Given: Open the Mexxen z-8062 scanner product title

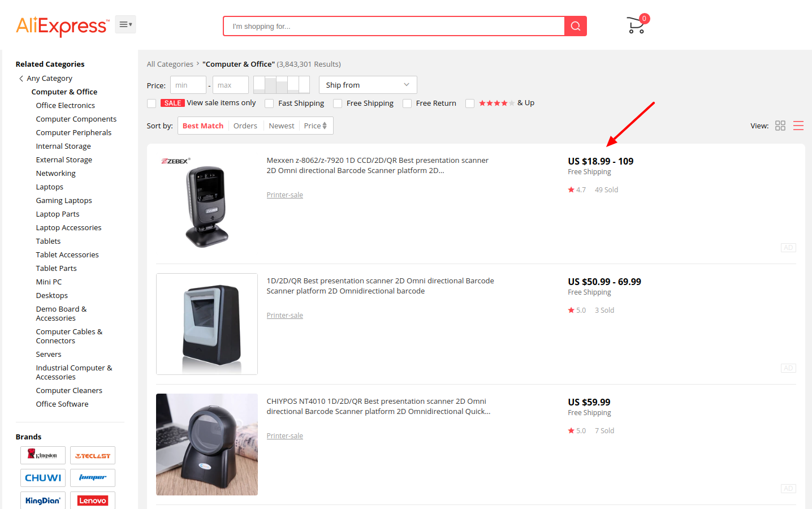Looking at the screenshot, I should click(378, 166).
